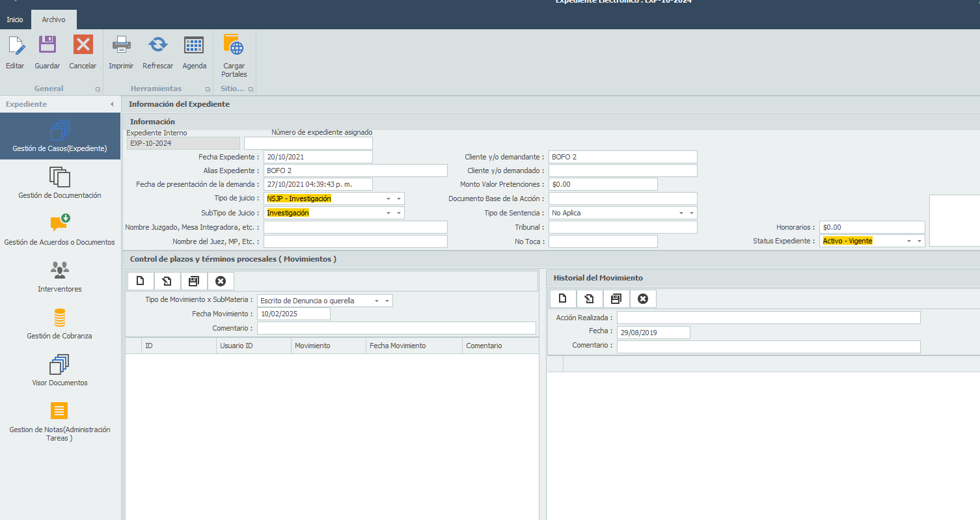Viewport: 980px width, 520px height.
Task: Click the Alias Expediente input field
Action: (355, 171)
